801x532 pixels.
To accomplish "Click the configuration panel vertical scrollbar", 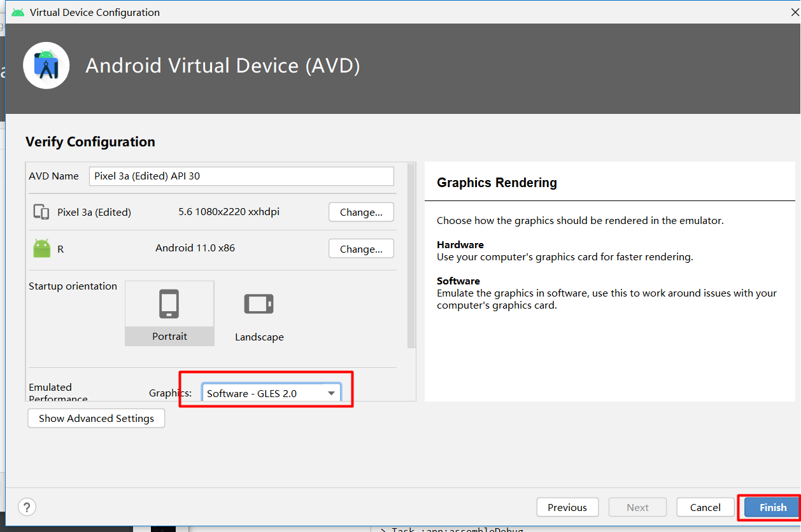I will (x=411, y=256).
